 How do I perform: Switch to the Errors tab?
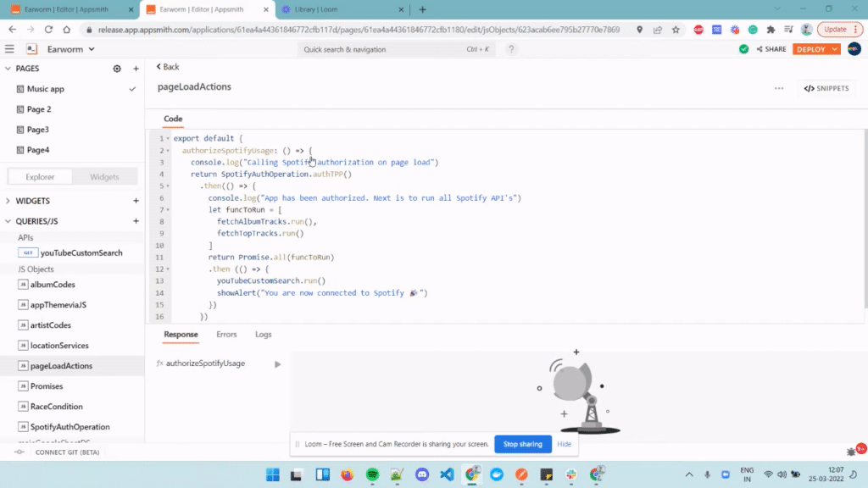226,334
